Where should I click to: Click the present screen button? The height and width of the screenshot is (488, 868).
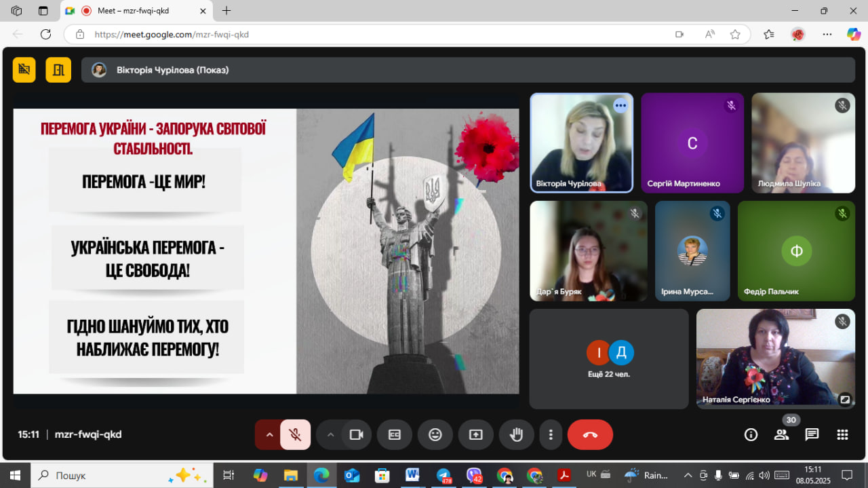476,435
